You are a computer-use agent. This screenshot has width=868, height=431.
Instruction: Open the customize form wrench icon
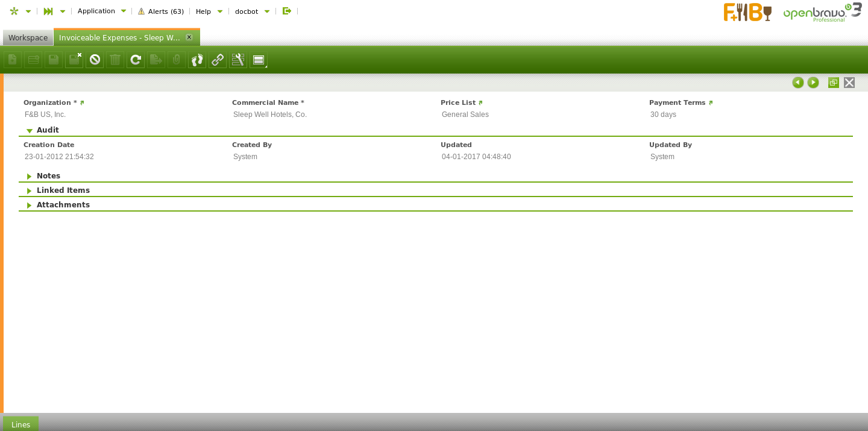pos(238,60)
